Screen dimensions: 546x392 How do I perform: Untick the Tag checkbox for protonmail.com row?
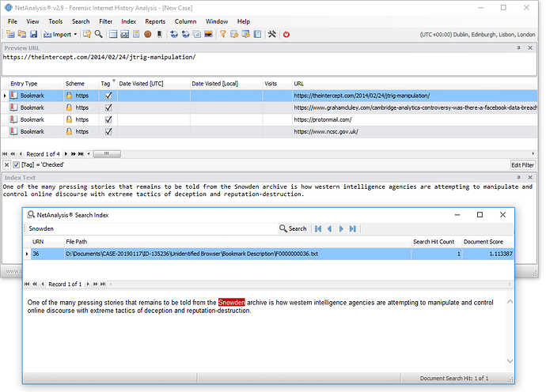coord(108,119)
